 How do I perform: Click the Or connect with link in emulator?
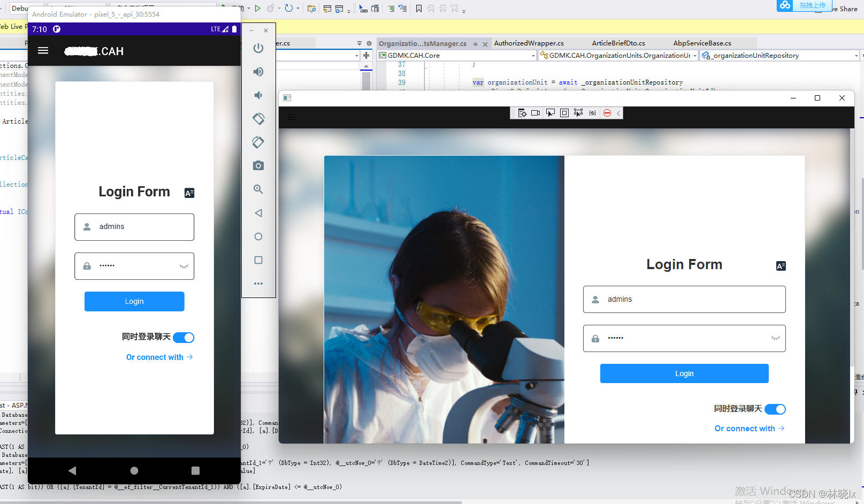coord(159,357)
